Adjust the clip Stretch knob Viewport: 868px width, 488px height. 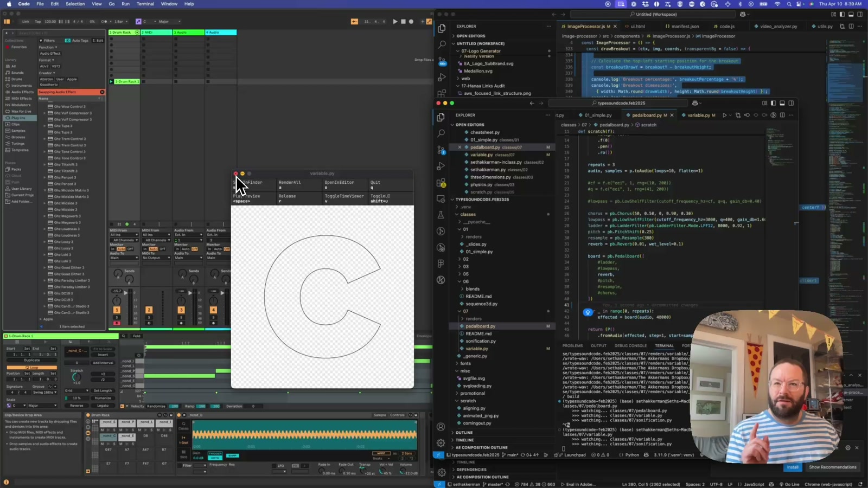(x=76, y=377)
